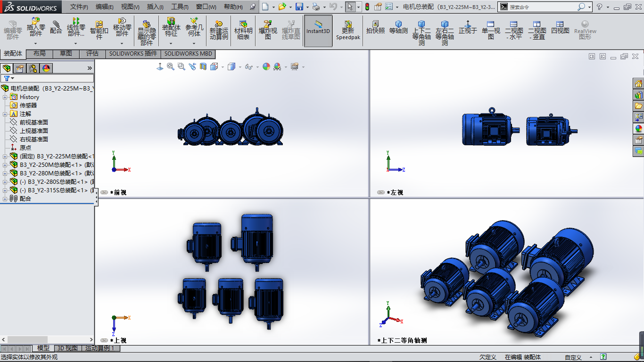Viewport: 644px width, 362px height.
Task: Open the 工具(T) menu
Action: pyautogui.click(x=180, y=7)
